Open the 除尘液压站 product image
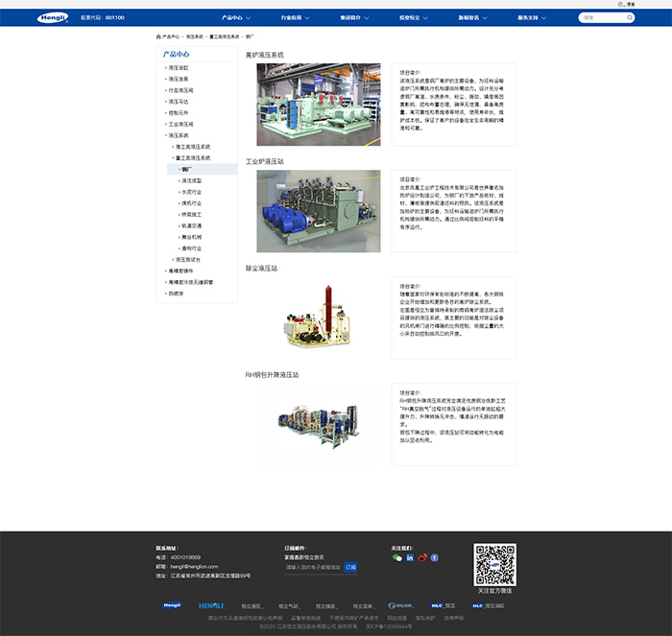The width and height of the screenshot is (672, 636). [319, 318]
